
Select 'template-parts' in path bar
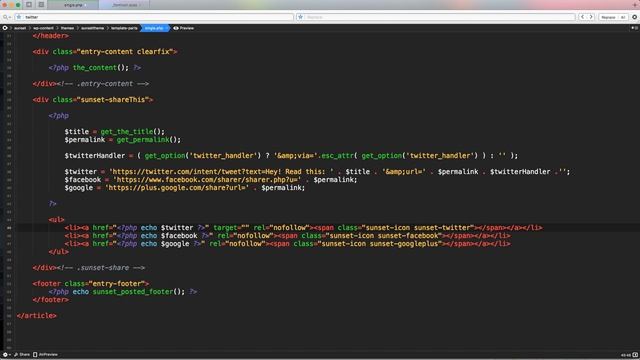point(124,28)
